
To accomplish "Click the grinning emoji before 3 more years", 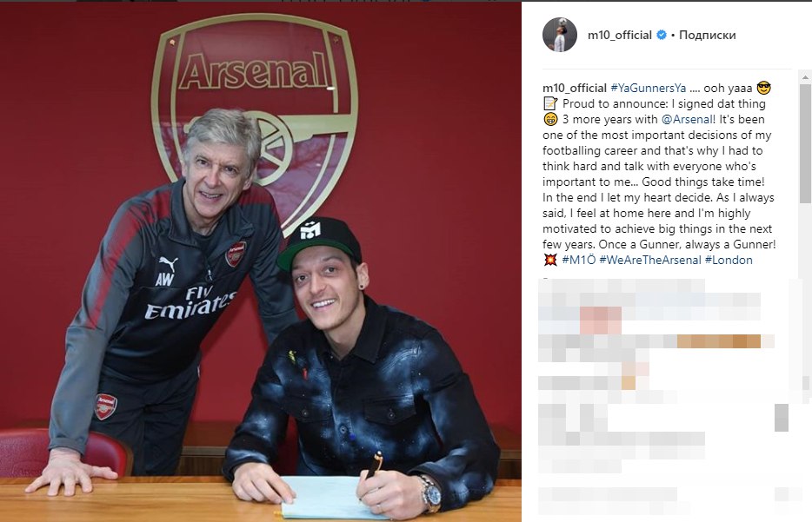I will (550, 119).
